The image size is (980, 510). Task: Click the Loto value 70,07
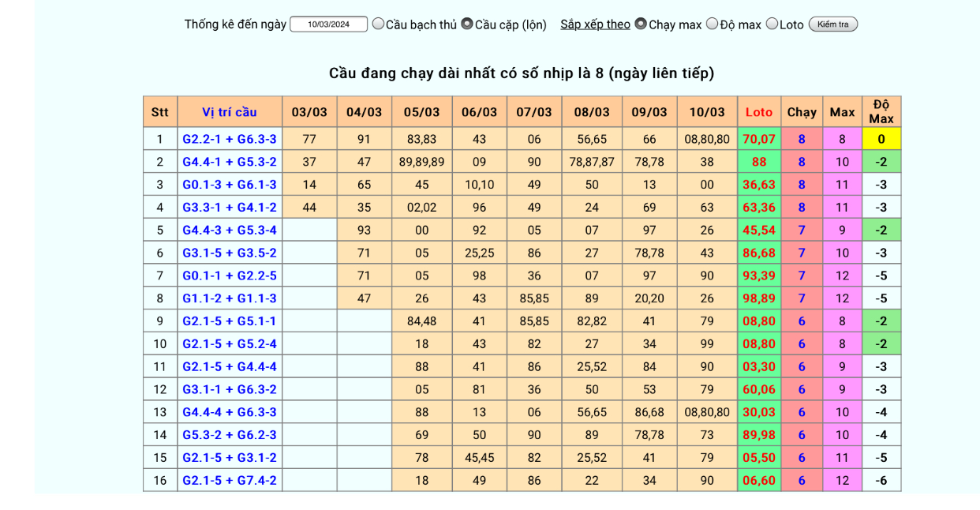[759, 139]
